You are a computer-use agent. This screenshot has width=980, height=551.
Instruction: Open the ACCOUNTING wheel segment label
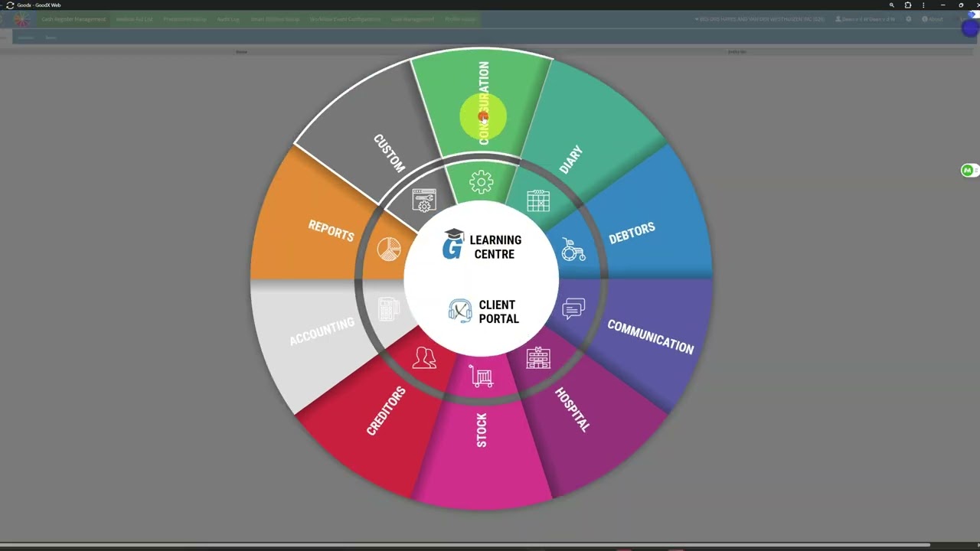pos(322,331)
